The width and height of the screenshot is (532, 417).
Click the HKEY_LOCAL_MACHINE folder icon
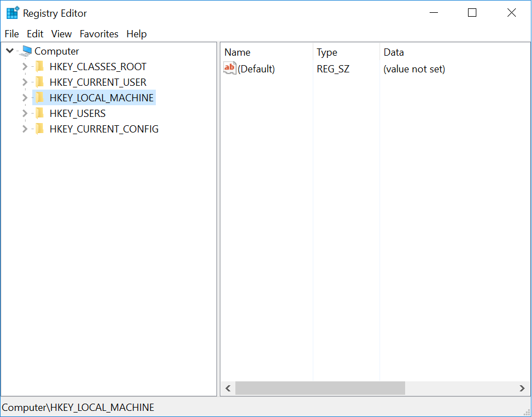click(39, 97)
